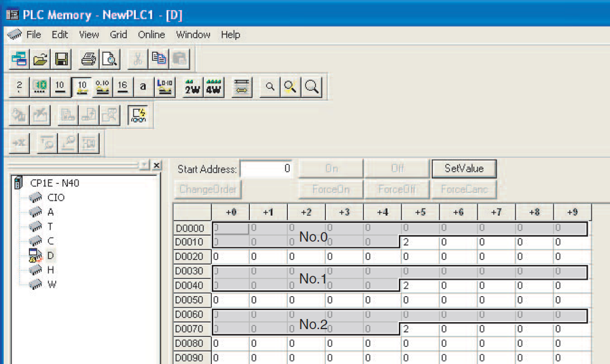Close the memory area tree pane
610x364 pixels.
point(157,166)
